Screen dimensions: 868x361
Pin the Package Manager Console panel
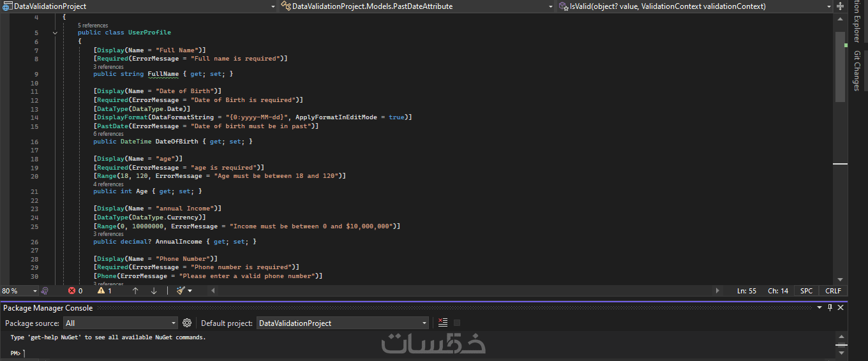click(x=830, y=307)
